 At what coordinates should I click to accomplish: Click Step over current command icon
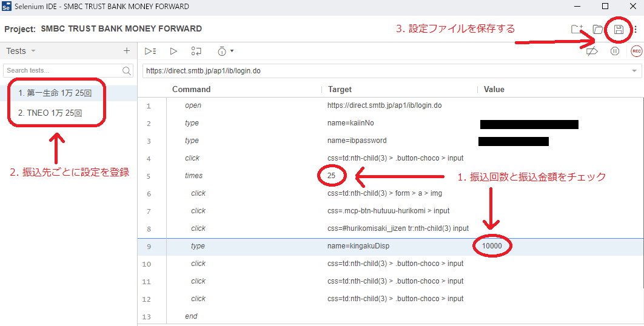point(196,52)
